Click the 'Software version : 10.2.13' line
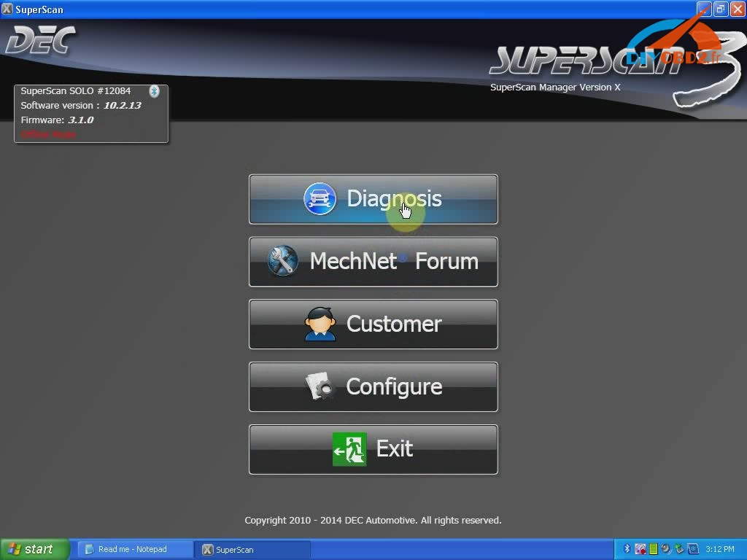This screenshot has width=747, height=560. tap(80, 105)
